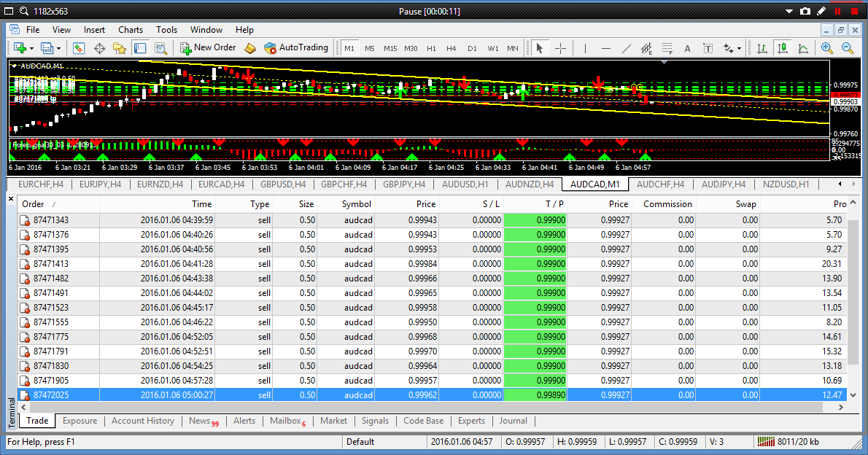Sort orders by the Order column header
Screen dimensions: 868x455
click(58, 204)
